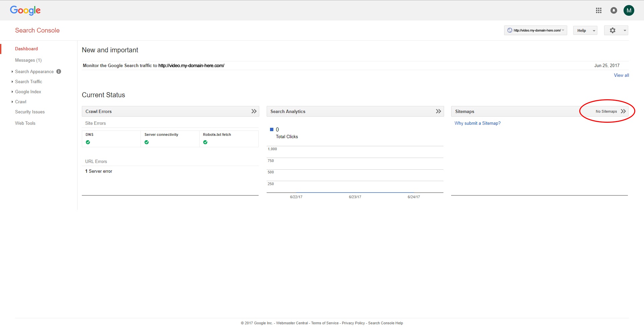Open Search Console Help footer link

(x=385, y=323)
